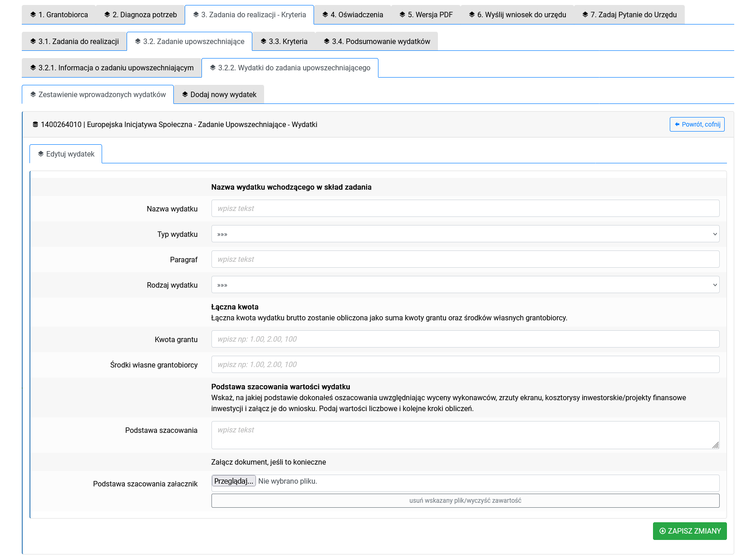Expand the 'Rodzaj wydatku' dropdown list
Screen dimensions: 756x559
click(465, 285)
